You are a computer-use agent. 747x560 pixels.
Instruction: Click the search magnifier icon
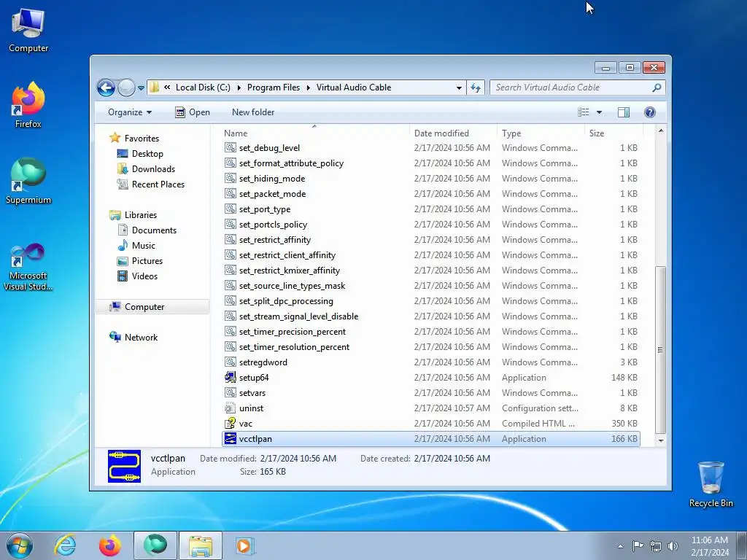[x=657, y=87]
